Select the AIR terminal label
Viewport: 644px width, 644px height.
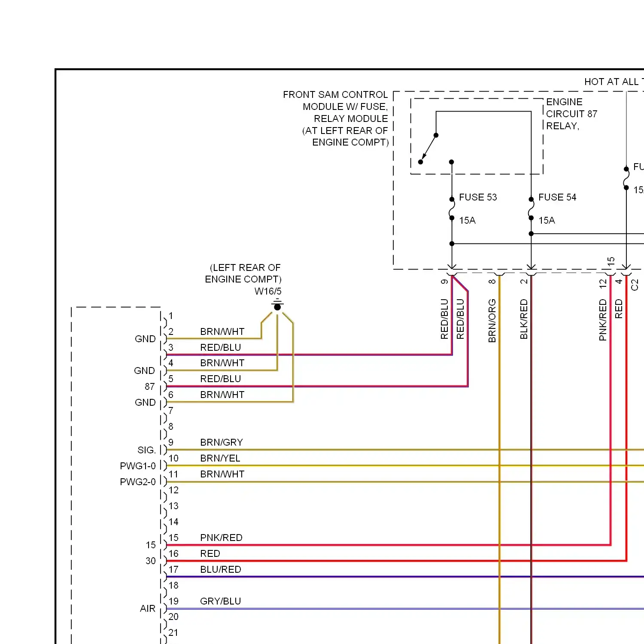click(148, 608)
